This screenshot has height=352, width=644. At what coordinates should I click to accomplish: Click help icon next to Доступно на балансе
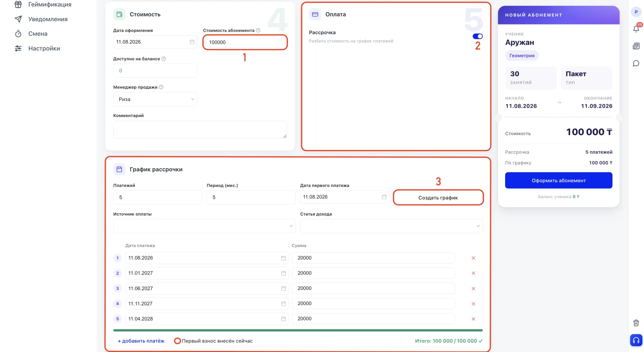click(x=164, y=59)
